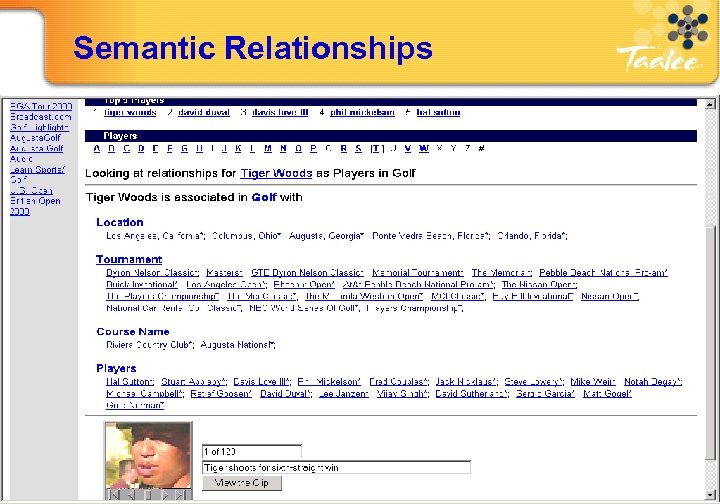The height and width of the screenshot is (504, 720).
Task: Play the video clip
Action: pos(165,495)
